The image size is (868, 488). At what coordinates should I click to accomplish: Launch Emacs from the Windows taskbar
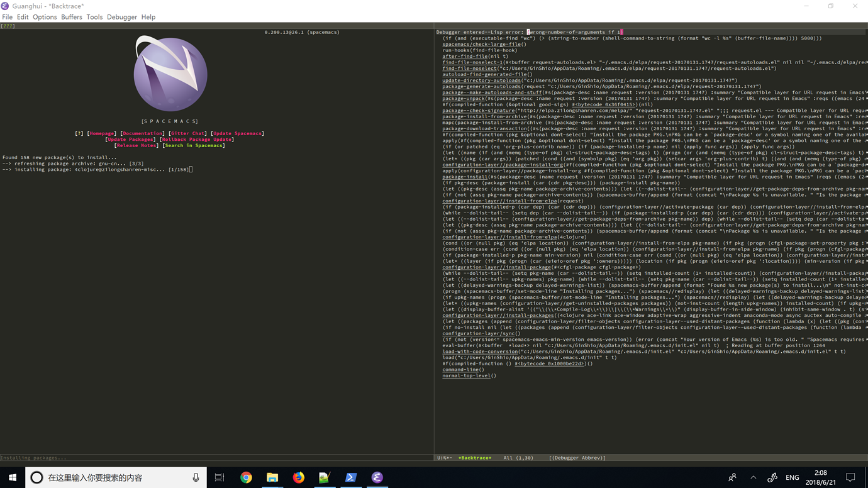pos(377,477)
